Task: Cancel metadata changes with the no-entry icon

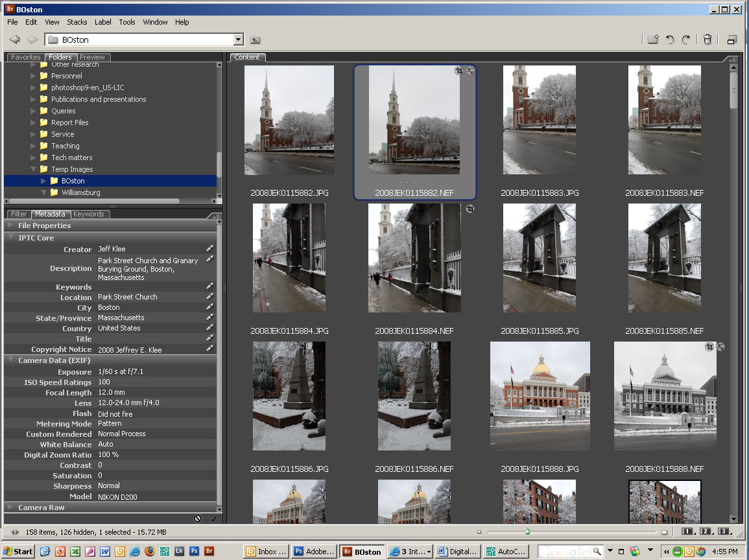Action: 198,519
